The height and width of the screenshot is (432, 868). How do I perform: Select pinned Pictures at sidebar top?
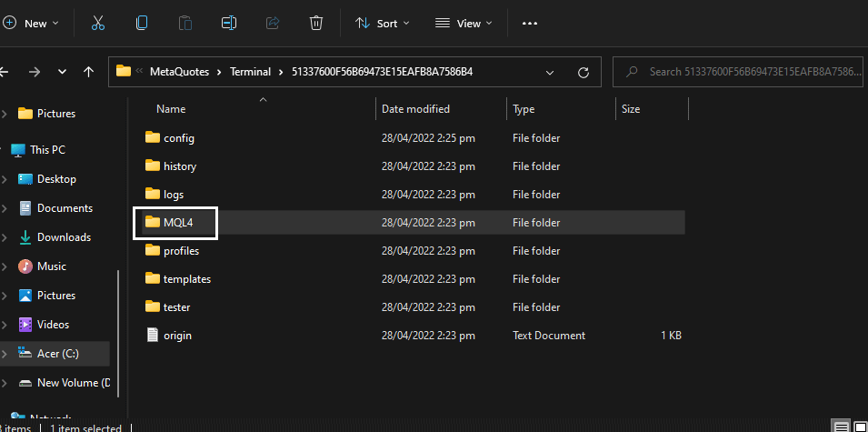click(x=56, y=114)
